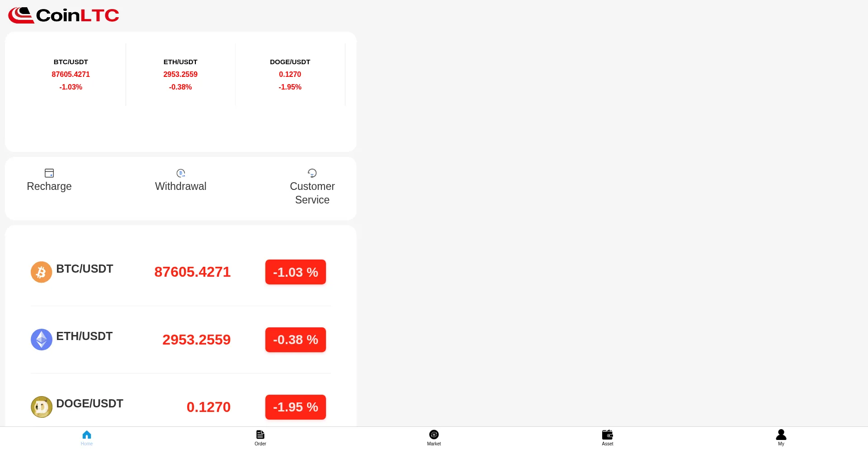Select the ETH/USDT ticker card at top
This screenshot has width=868, height=449.
click(180, 75)
